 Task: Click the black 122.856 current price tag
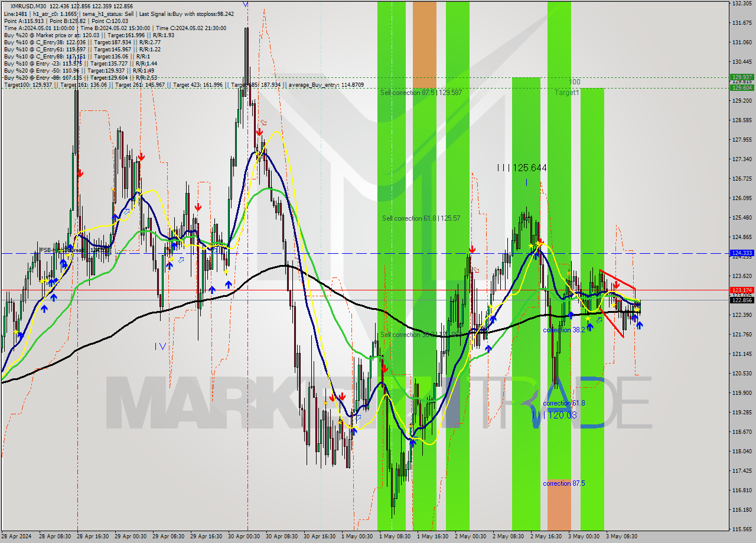pyautogui.click(x=742, y=300)
